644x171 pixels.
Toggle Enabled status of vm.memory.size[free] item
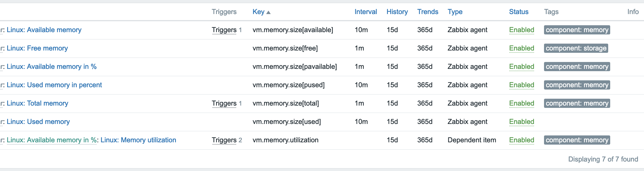tap(521, 48)
